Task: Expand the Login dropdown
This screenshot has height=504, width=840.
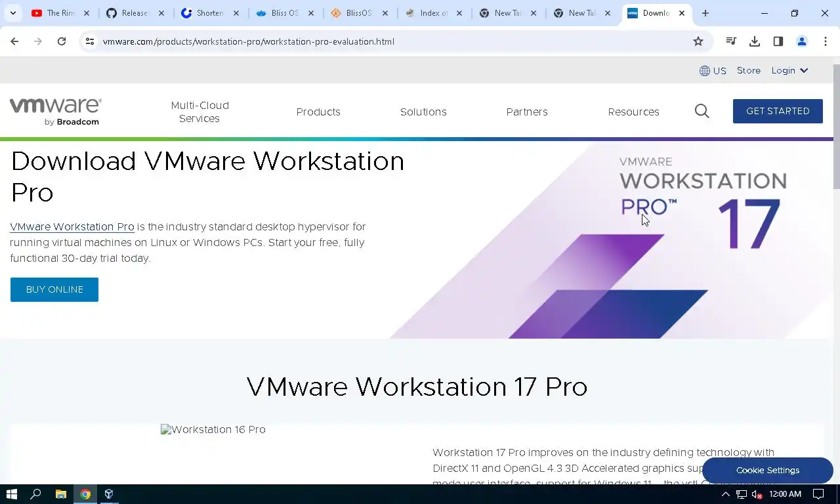Action: (x=789, y=71)
